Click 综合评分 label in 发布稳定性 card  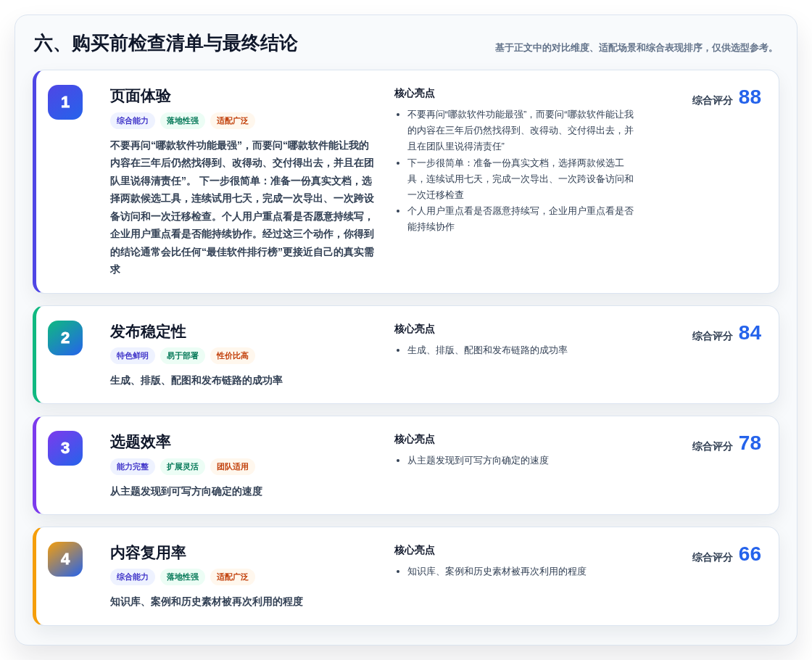tap(713, 337)
